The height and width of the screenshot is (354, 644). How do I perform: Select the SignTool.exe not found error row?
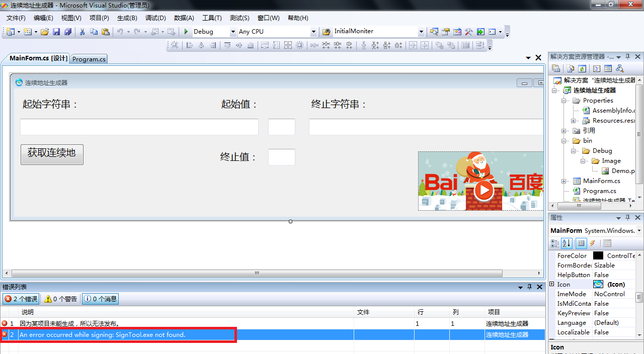tap(272, 334)
